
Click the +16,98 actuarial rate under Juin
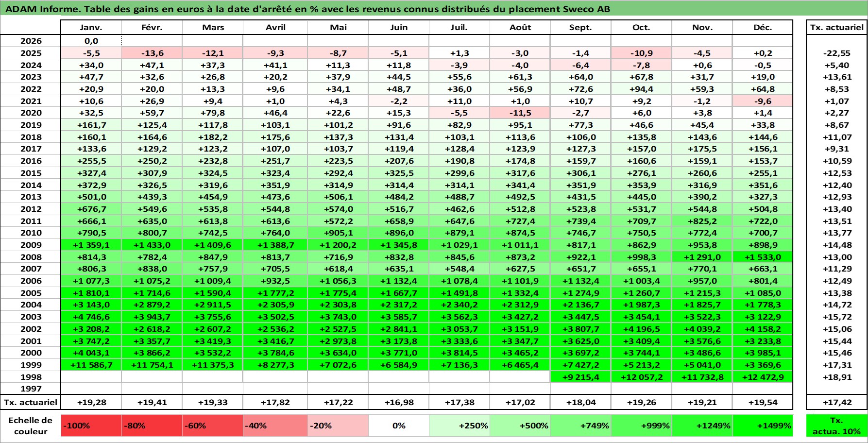pyautogui.click(x=399, y=402)
